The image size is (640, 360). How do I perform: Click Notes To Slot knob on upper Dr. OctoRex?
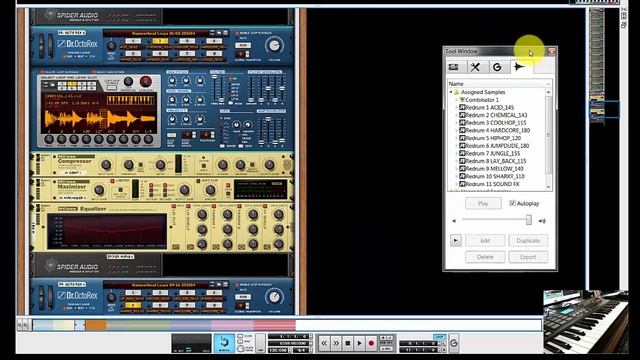pos(111,46)
